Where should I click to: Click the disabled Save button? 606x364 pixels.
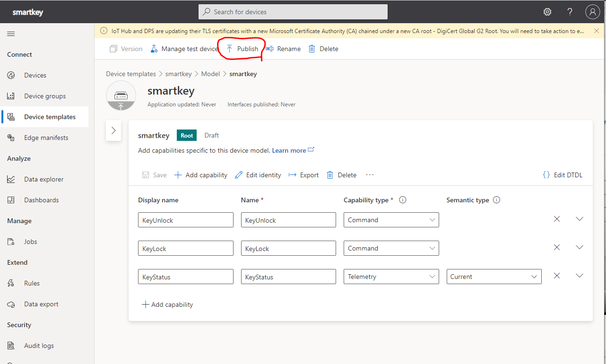coord(155,175)
